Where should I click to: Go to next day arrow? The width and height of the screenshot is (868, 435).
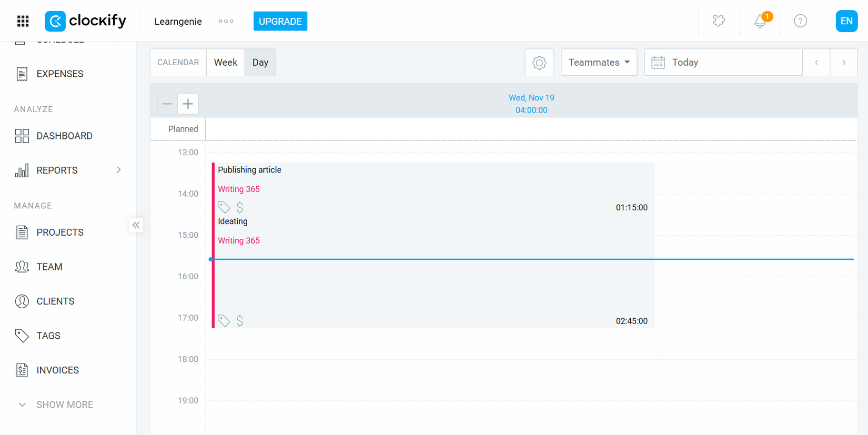click(844, 63)
